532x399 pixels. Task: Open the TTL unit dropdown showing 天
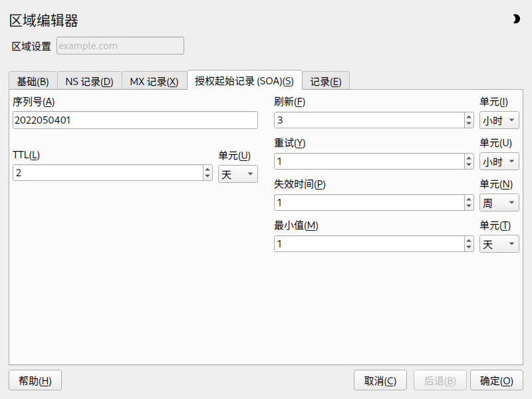pos(238,174)
